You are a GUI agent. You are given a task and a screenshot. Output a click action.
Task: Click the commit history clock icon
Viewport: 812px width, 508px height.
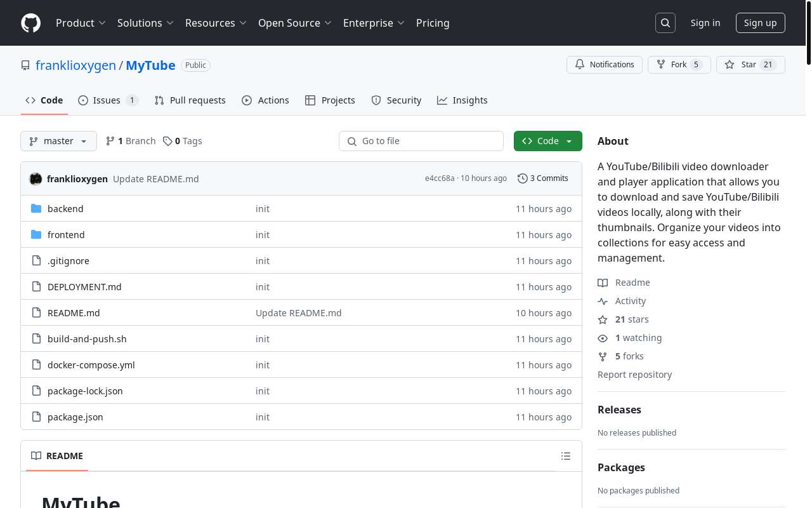click(522, 178)
